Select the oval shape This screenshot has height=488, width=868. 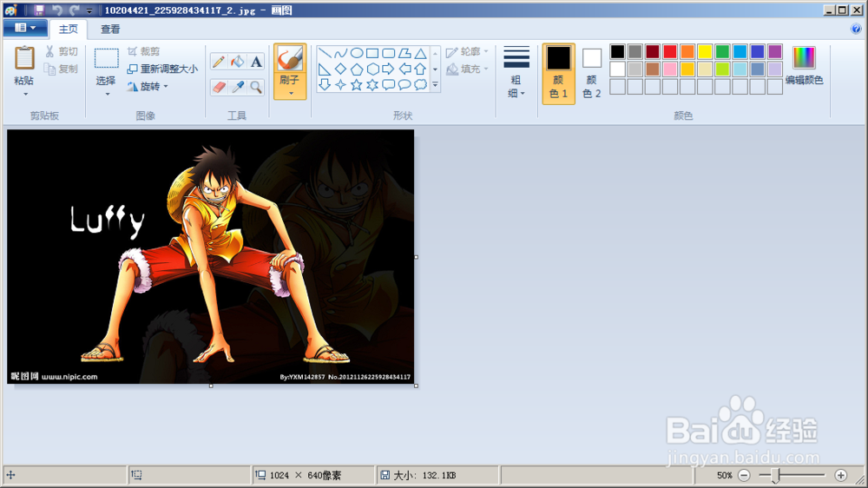point(357,53)
